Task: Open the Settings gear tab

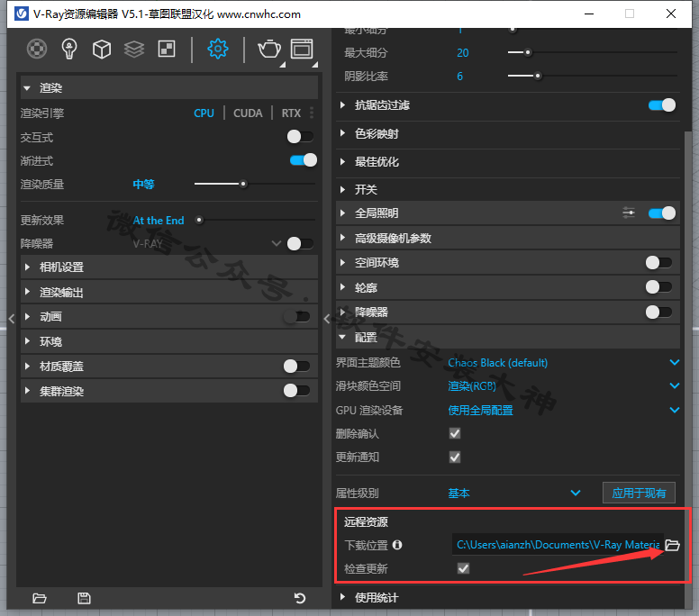Action: tap(218, 49)
